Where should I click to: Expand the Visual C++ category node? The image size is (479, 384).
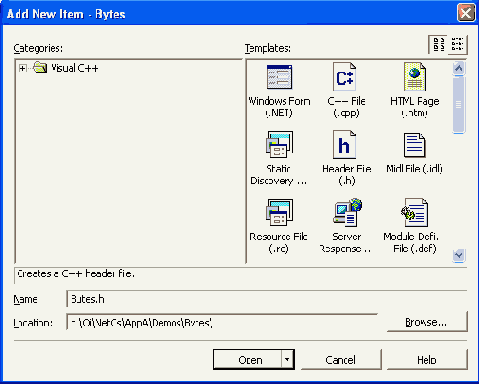pyautogui.click(x=22, y=68)
